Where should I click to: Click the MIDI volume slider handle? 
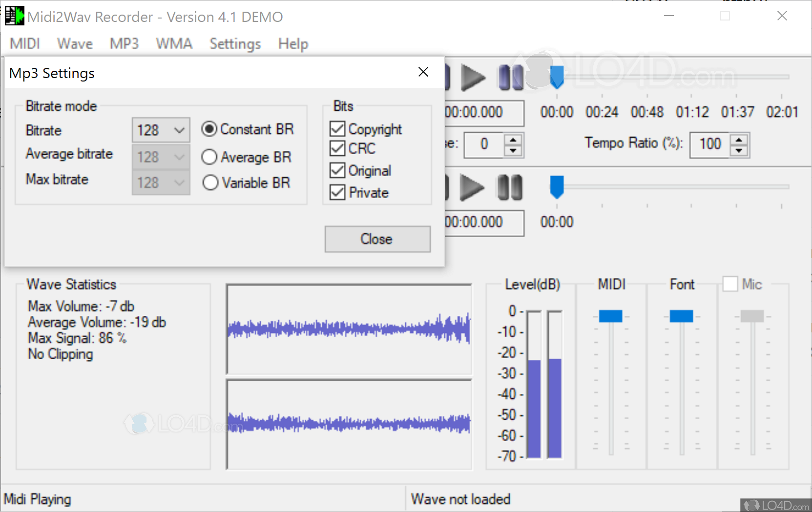click(610, 316)
